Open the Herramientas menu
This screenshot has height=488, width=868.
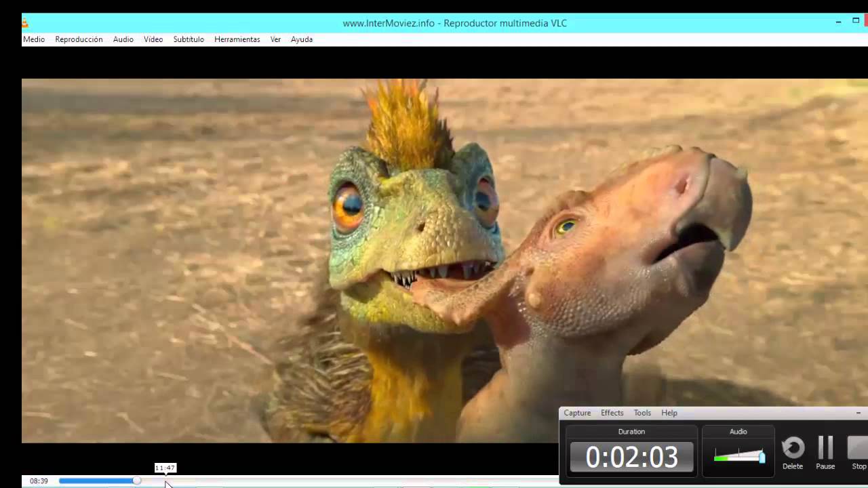tap(237, 39)
